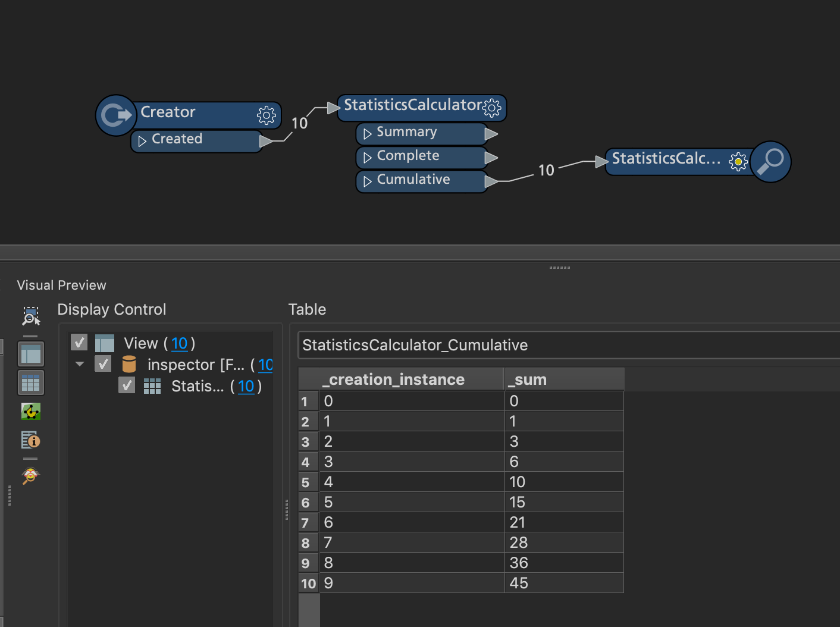This screenshot has width=840, height=627.
Task: Toggle the Display Control panel icon
Action: 31,354
